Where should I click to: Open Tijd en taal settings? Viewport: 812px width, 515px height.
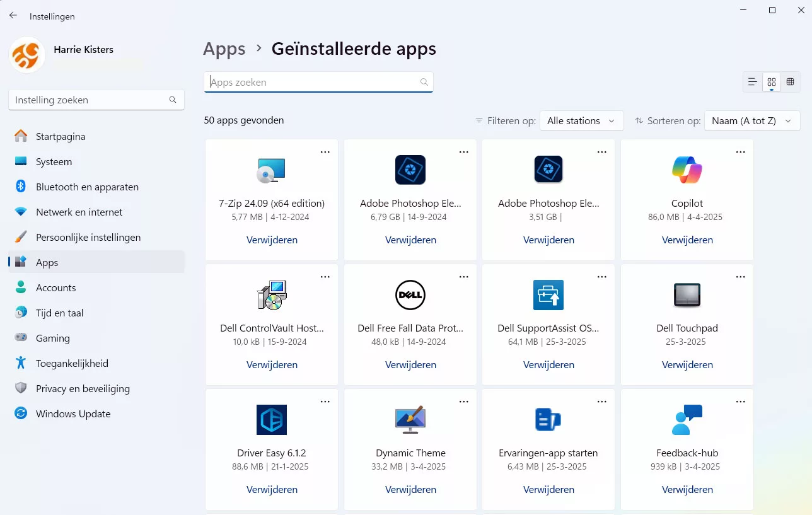(96, 313)
